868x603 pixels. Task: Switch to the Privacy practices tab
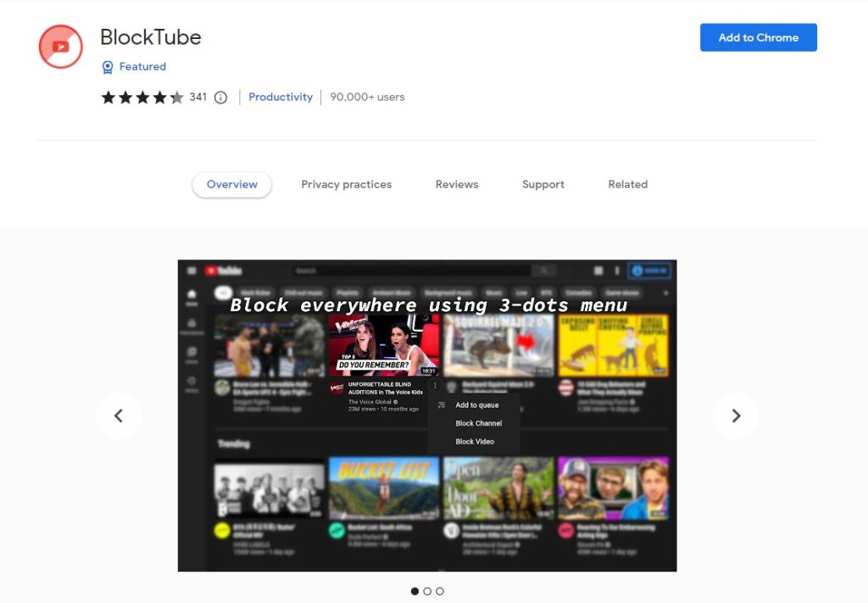pyautogui.click(x=347, y=184)
